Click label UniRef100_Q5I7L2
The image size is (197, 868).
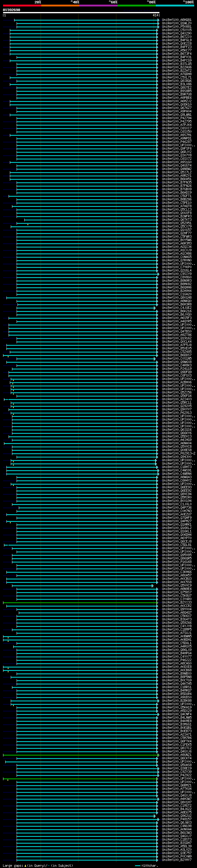click(x=176, y=172)
